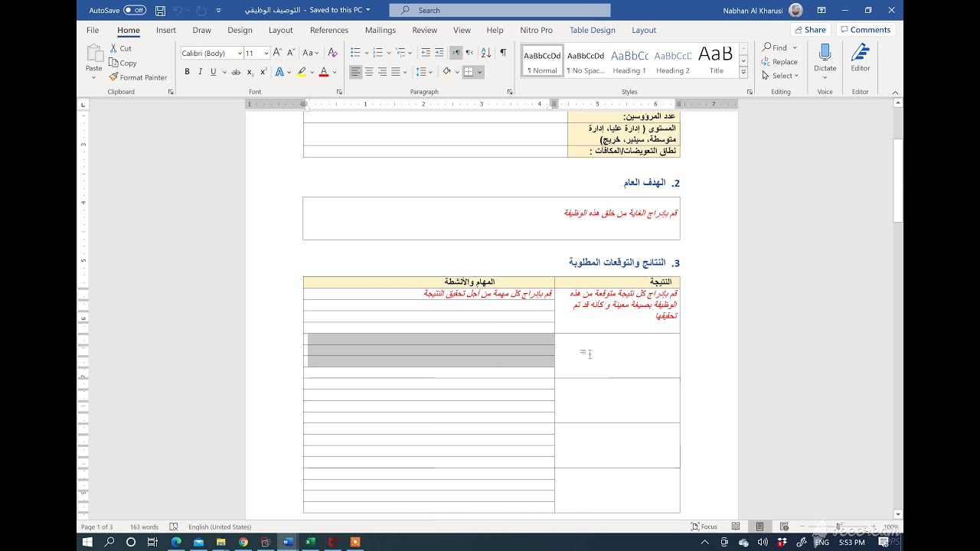Apply superscript formatting
Image resolution: width=980 pixels, height=551 pixels.
pyautogui.click(x=263, y=72)
